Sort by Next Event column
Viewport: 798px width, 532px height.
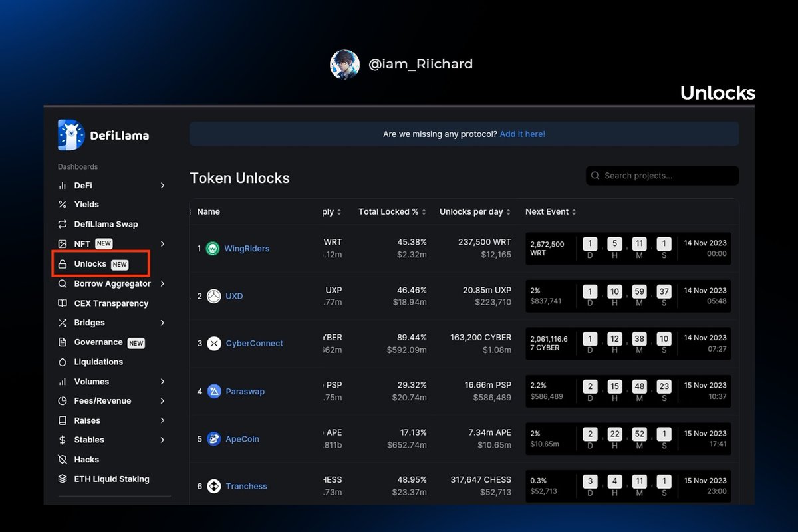[551, 212]
